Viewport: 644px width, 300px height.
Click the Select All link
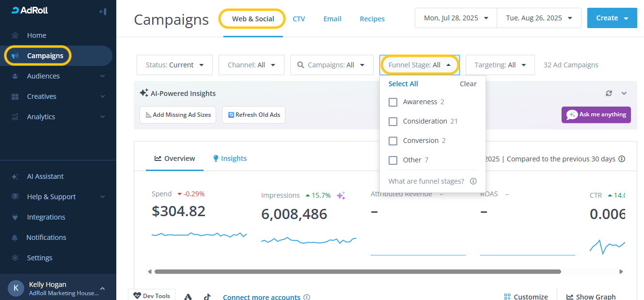pyautogui.click(x=403, y=84)
